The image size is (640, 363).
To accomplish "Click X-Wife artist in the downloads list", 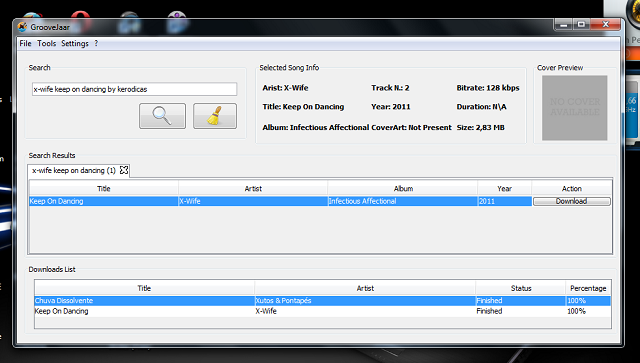I will 365,311.
